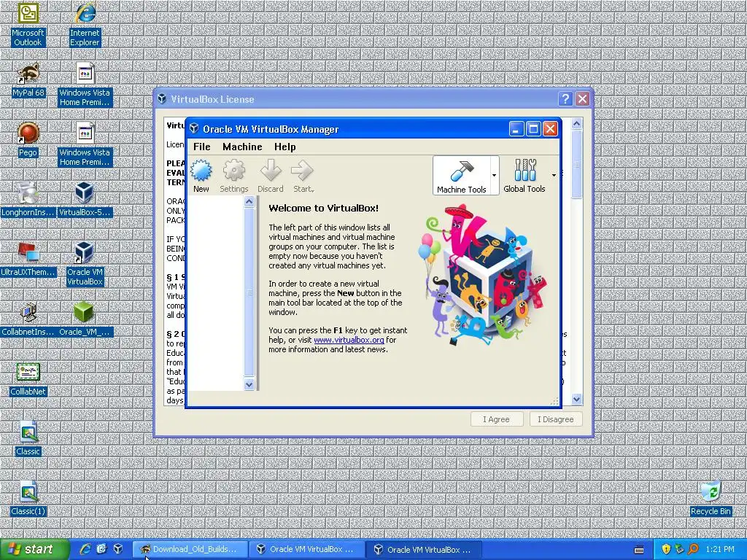Click the License text scroll up arrow

(576, 124)
